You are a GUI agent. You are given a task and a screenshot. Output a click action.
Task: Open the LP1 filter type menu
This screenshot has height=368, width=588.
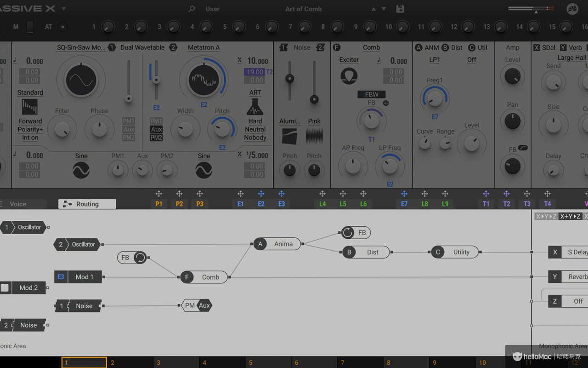click(x=435, y=60)
